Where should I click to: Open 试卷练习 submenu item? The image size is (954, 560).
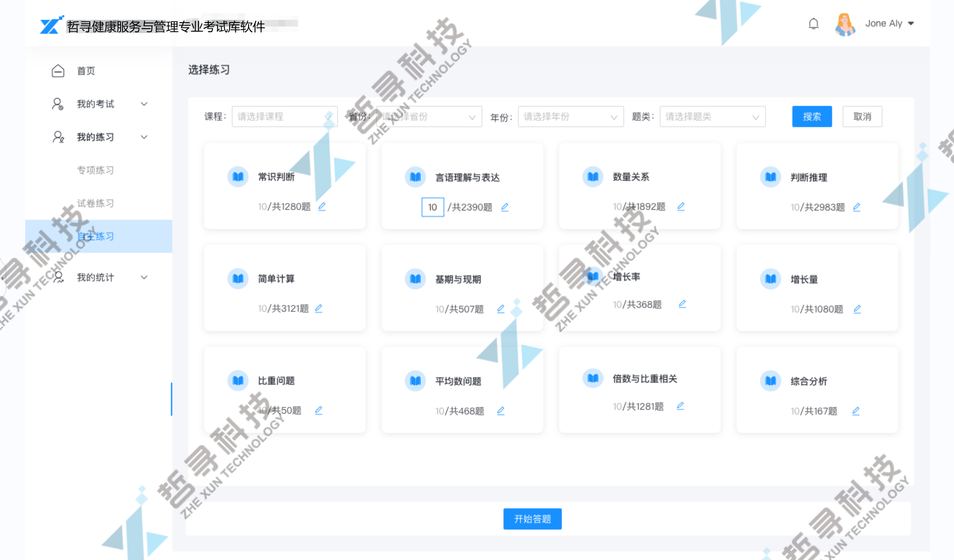click(95, 203)
